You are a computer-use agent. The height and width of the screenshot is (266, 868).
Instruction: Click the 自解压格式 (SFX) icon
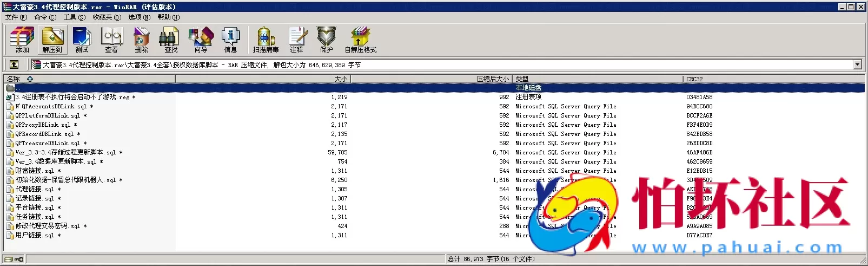tap(360, 40)
